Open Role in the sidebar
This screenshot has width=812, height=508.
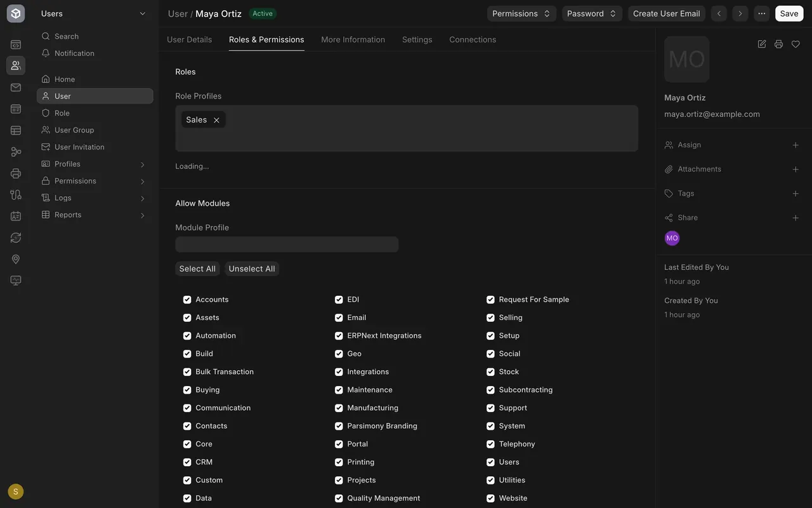coord(95,113)
